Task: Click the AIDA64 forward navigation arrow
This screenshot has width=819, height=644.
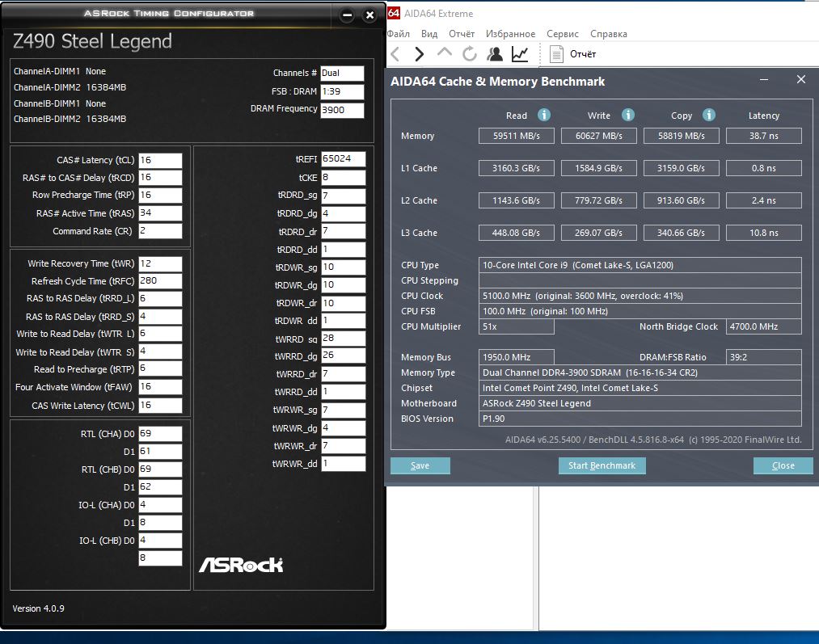Action: (419, 54)
